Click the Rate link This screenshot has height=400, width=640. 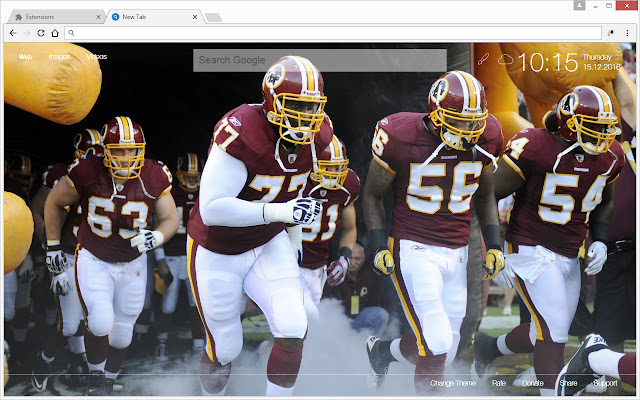(499, 383)
